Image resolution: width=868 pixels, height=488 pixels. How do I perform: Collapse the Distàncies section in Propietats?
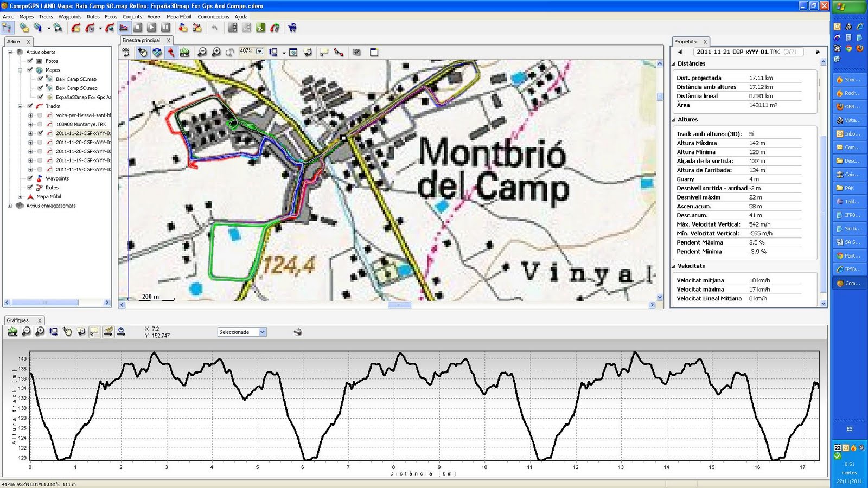(674, 63)
